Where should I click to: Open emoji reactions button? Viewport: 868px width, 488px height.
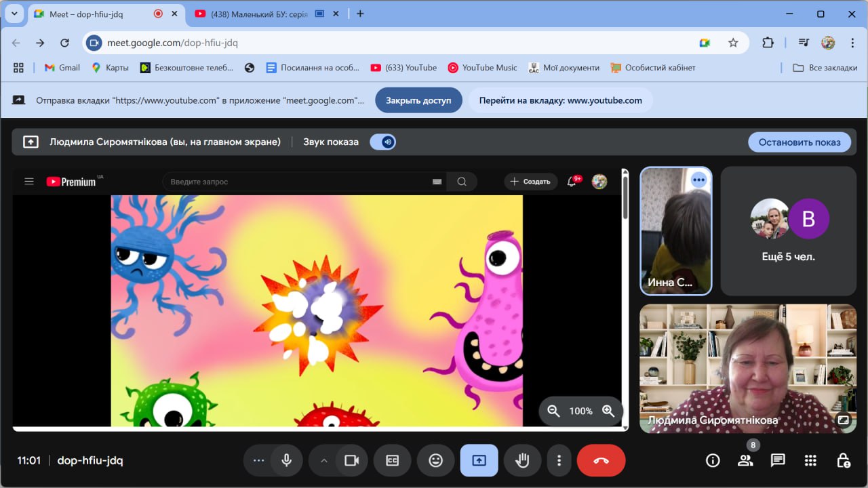(x=436, y=460)
